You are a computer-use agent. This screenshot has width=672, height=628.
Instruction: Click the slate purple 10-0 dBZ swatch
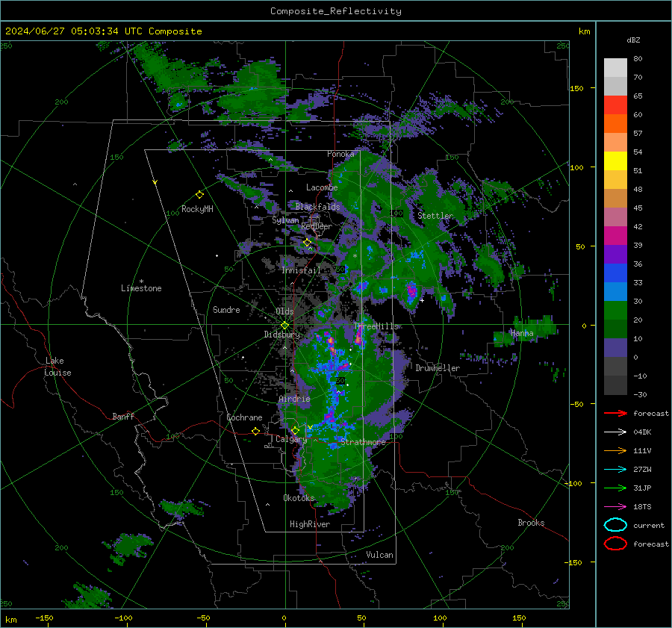click(615, 348)
